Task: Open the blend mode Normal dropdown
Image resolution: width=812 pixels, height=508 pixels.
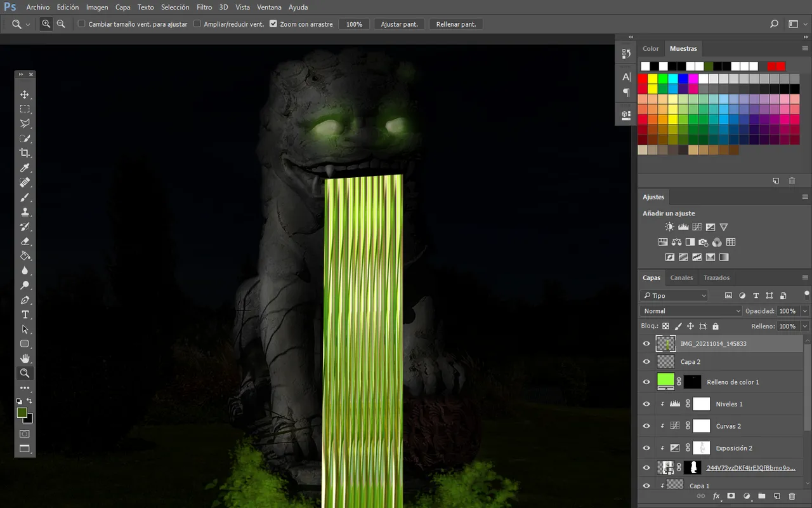Action: point(691,311)
